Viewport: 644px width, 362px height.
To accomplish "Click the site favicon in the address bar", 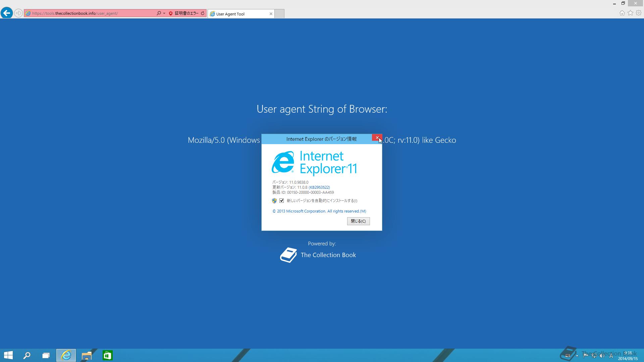I will [28, 13].
